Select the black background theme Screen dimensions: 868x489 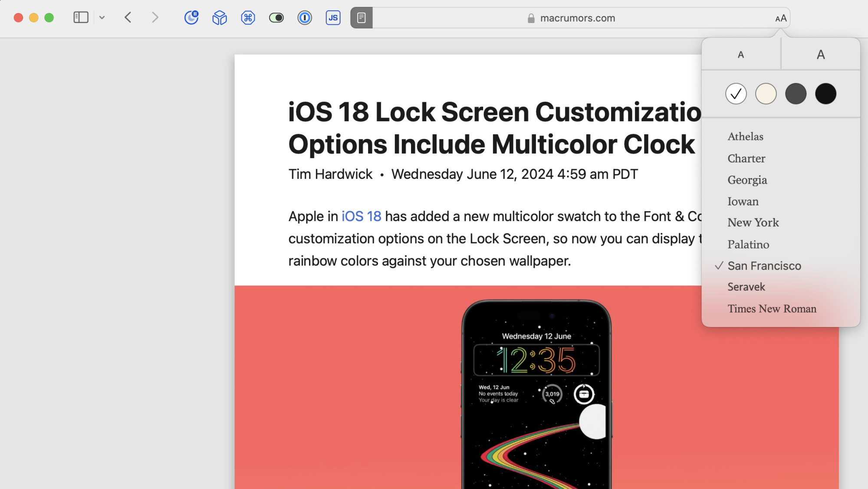(826, 94)
